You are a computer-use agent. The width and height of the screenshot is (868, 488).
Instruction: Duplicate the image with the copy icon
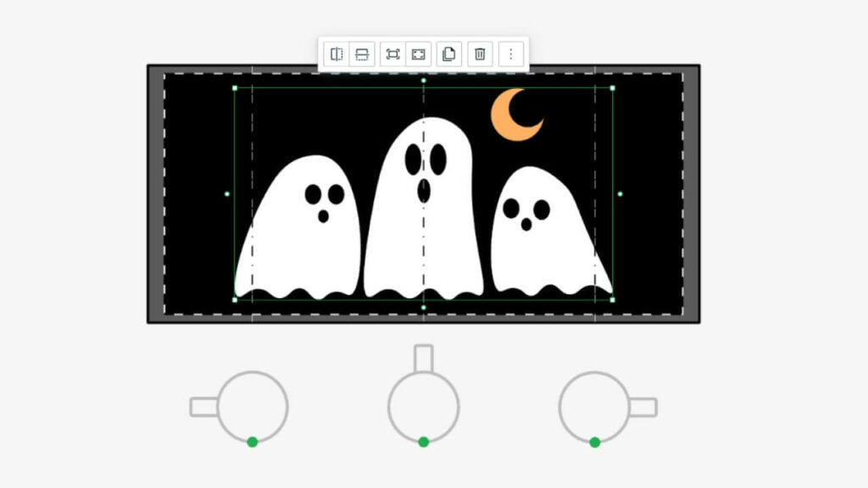449,54
